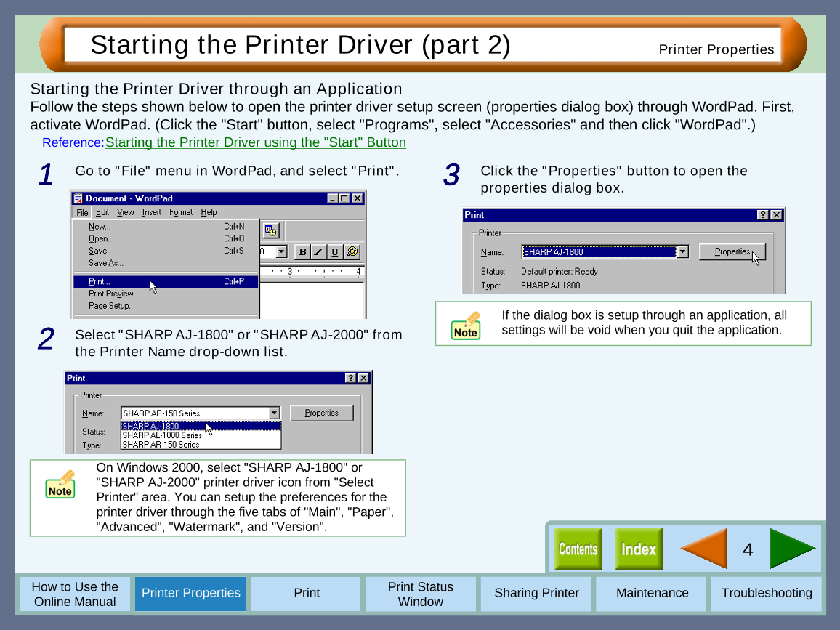Expand the font size dropdown arrow in WordPad
Image resolution: width=840 pixels, height=630 pixels.
click(282, 252)
